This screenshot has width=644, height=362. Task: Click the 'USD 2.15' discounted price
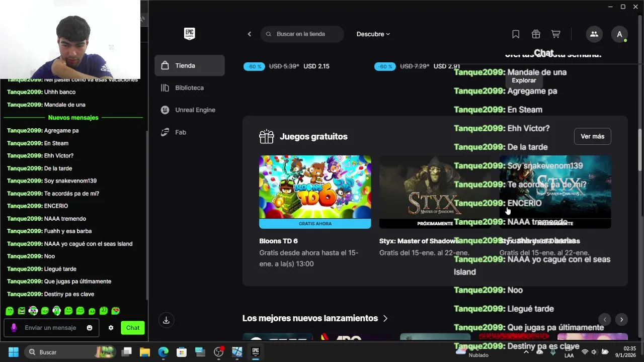(x=316, y=66)
